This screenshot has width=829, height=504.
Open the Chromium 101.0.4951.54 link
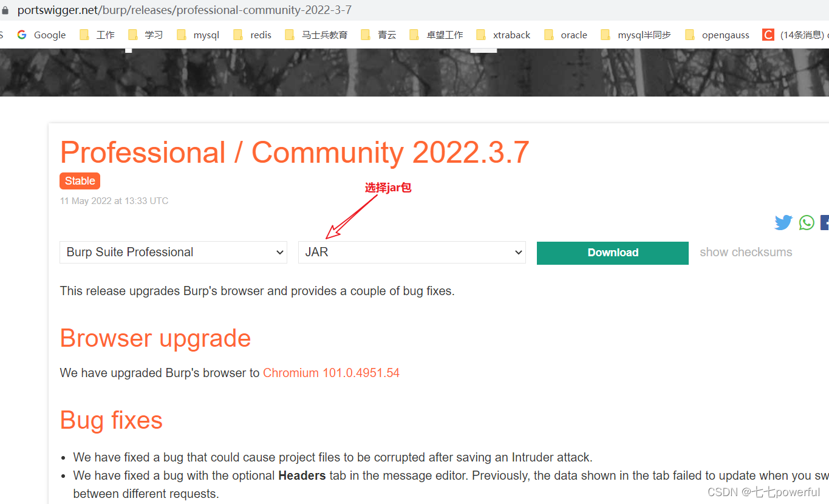[331, 373]
